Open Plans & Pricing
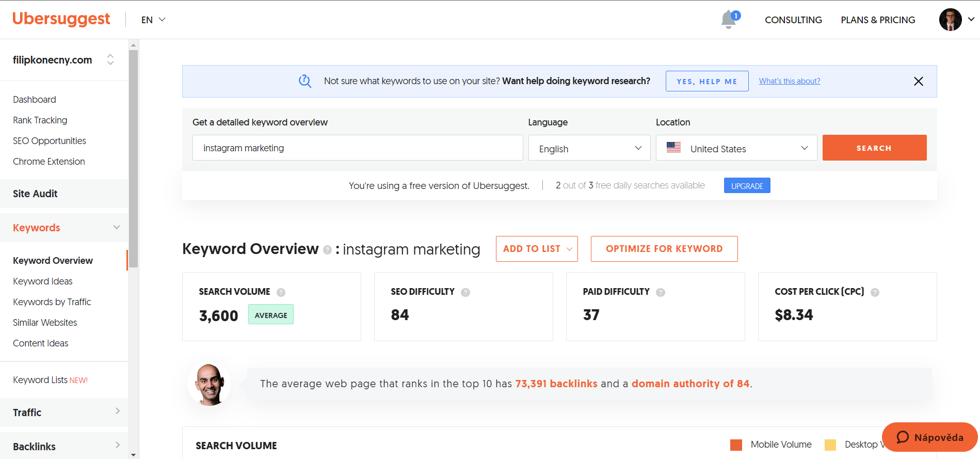This screenshot has width=980, height=459. coord(878,20)
